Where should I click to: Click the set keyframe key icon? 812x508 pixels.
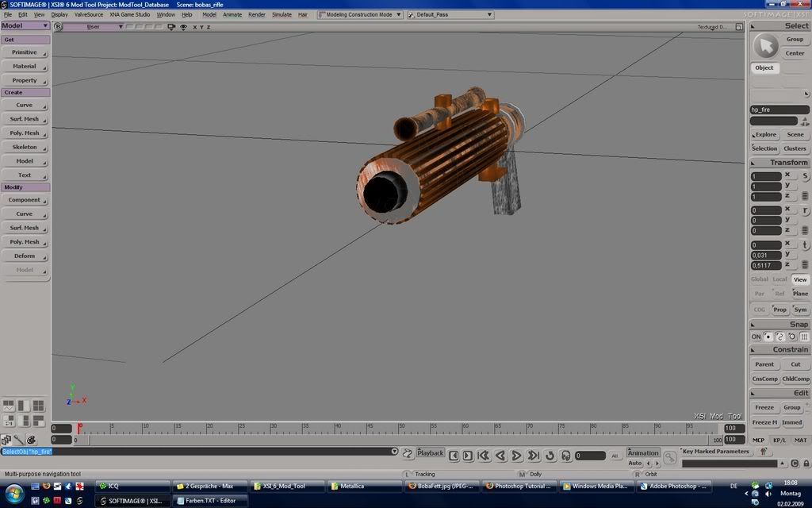point(669,458)
